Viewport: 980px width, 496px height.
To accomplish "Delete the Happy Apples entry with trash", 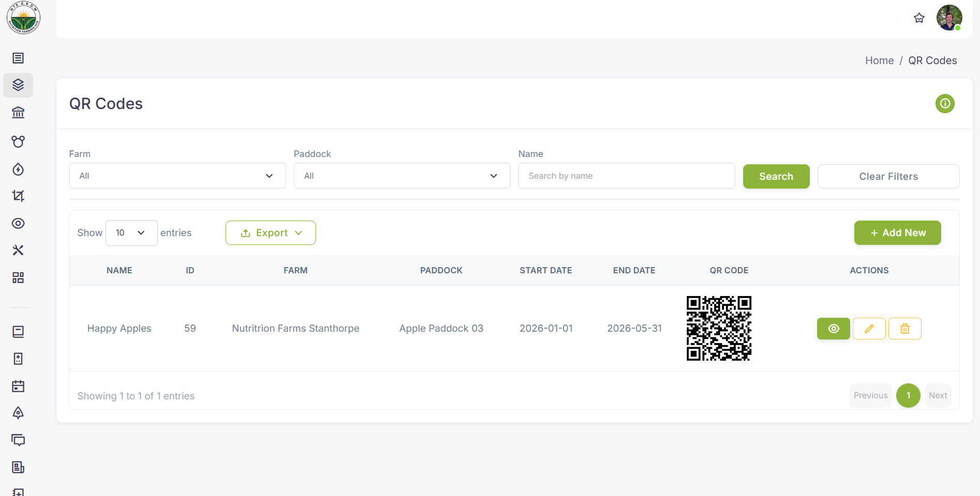I will pyautogui.click(x=905, y=329).
